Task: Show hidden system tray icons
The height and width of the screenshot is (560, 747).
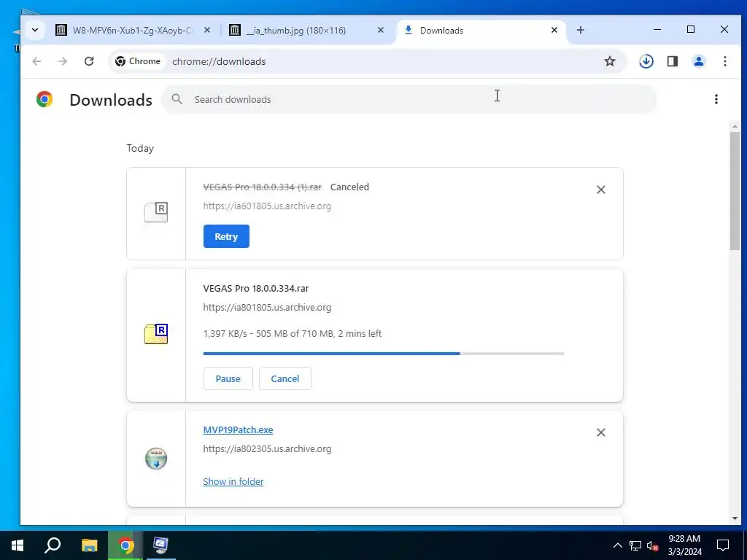Action: click(617, 545)
